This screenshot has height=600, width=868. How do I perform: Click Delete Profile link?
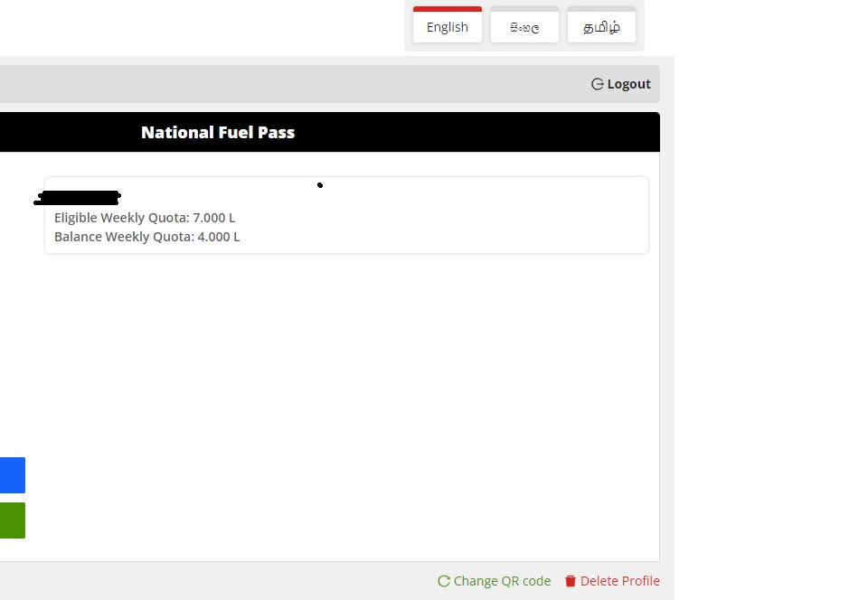tap(612, 581)
